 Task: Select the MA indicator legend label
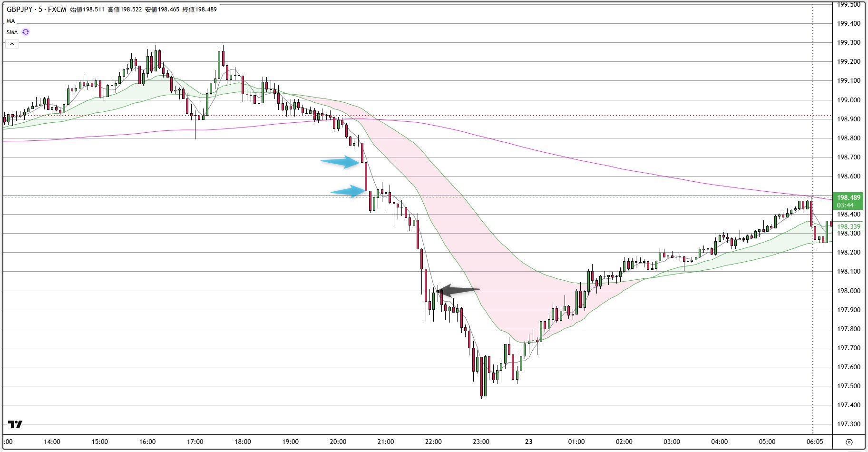(10, 21)
